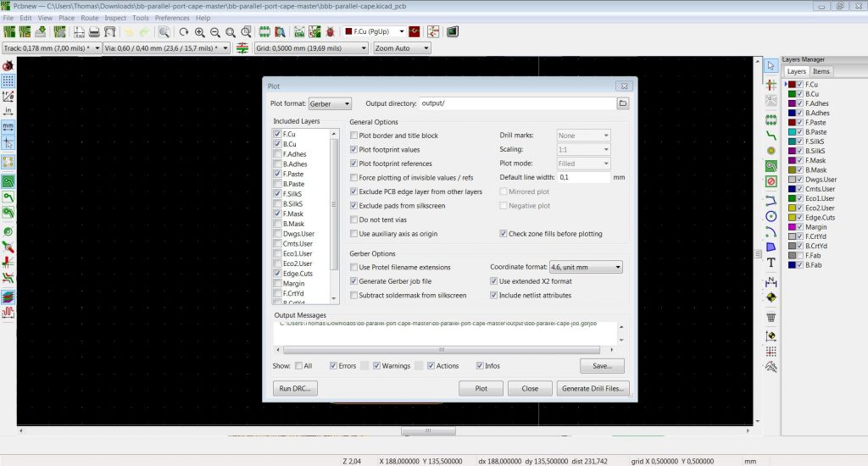Screen dimensions: 868x466
Task: Open the 3D viewer icon
Action: coord(453,32)
